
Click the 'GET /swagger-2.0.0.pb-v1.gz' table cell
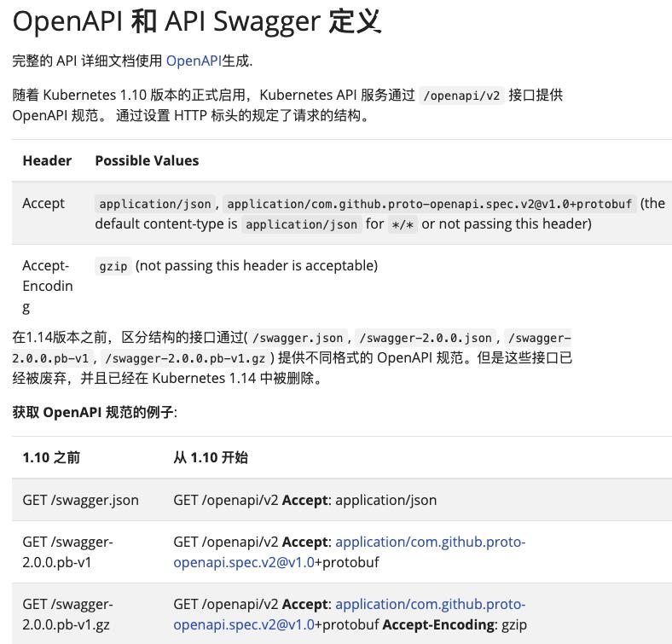(x=67, y=614)
